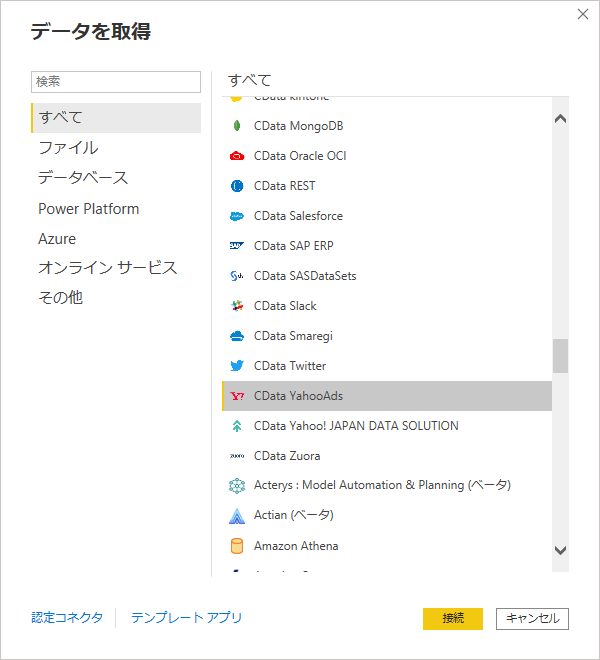Choose the Actian (ベータ) connector
The image size is (600, 660).
pos(387,516)
